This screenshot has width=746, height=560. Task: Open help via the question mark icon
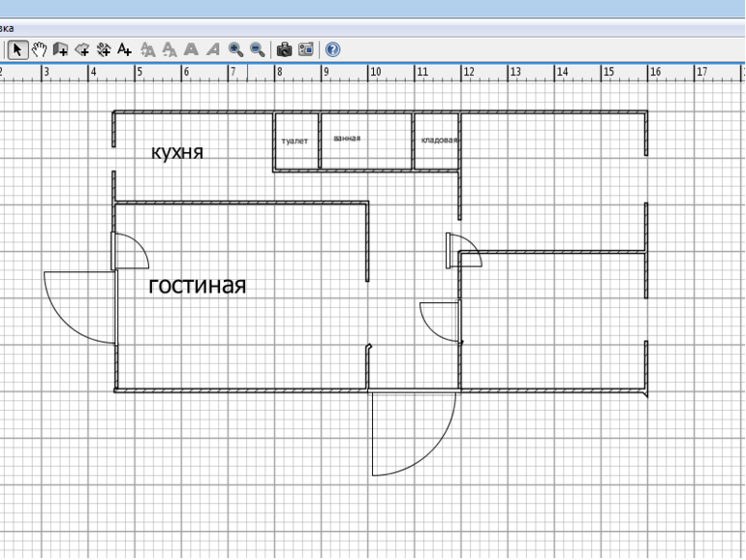coord(332,48)
